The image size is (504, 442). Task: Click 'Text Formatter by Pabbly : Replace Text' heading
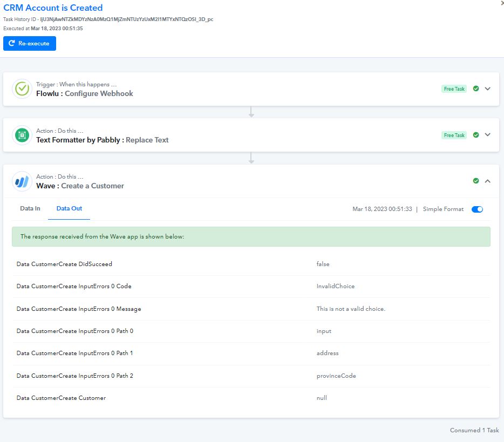click(x=102, y=140)
